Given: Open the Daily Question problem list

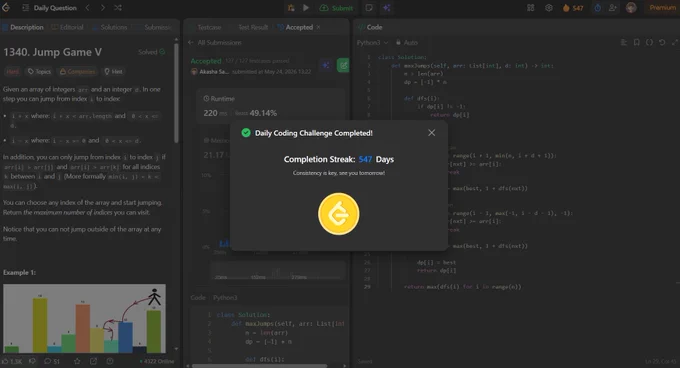Looking at the screenshot, I should point(49,8).
